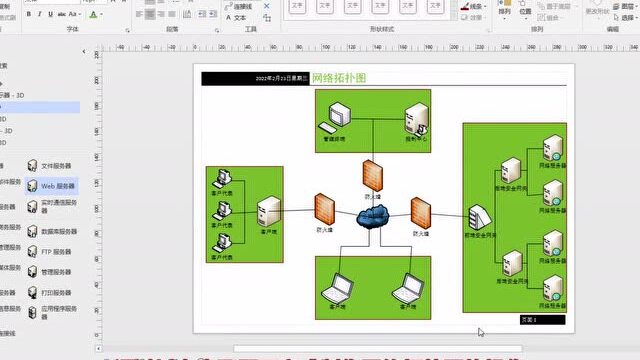Click the text direction icon
Image resolution: width=640 pixels, height=360 pixels.
(187, 14)
